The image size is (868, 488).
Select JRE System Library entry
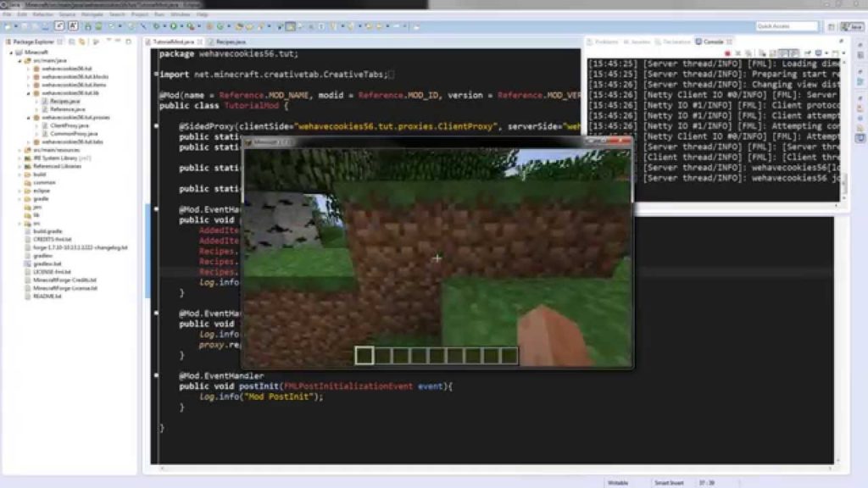(x=61, y=158)
